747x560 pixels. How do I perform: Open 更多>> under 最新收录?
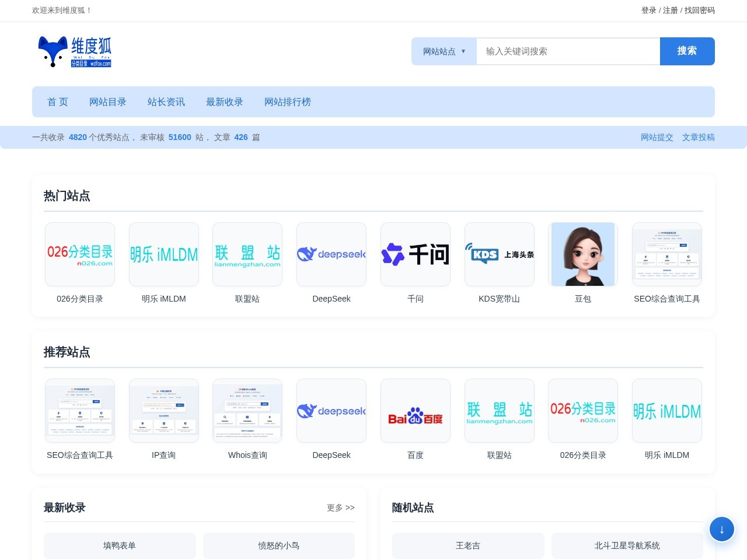[340, 508]
